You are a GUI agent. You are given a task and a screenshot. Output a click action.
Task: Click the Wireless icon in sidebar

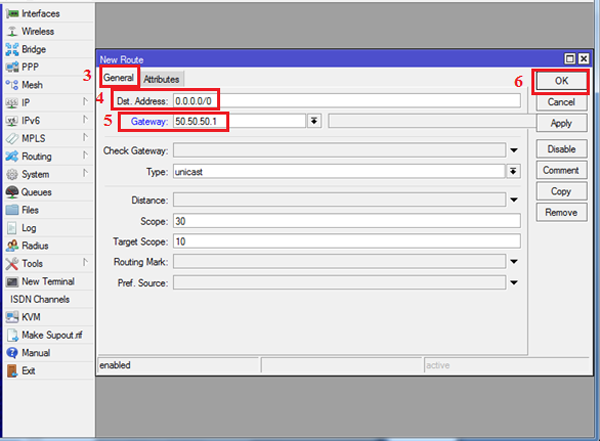12,31
